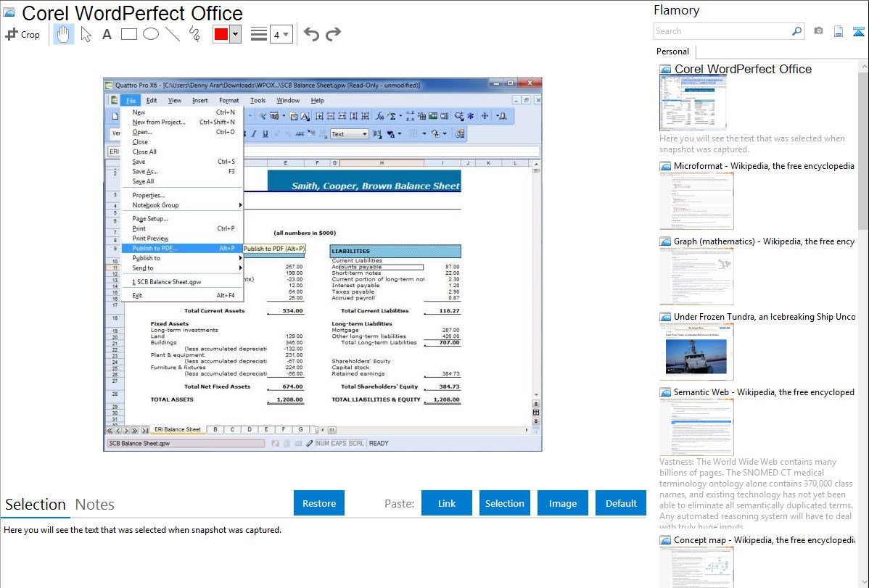Expand the Publish to submenu in the snapshot

183,258
